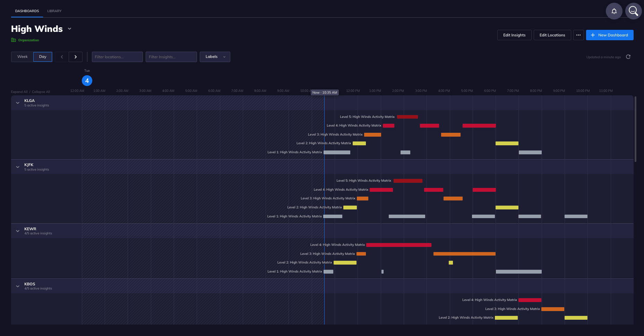Select the DASHBOARDS tab
Image resolution: width=644 pixels, height=336 pixels.
coord(27,11)
